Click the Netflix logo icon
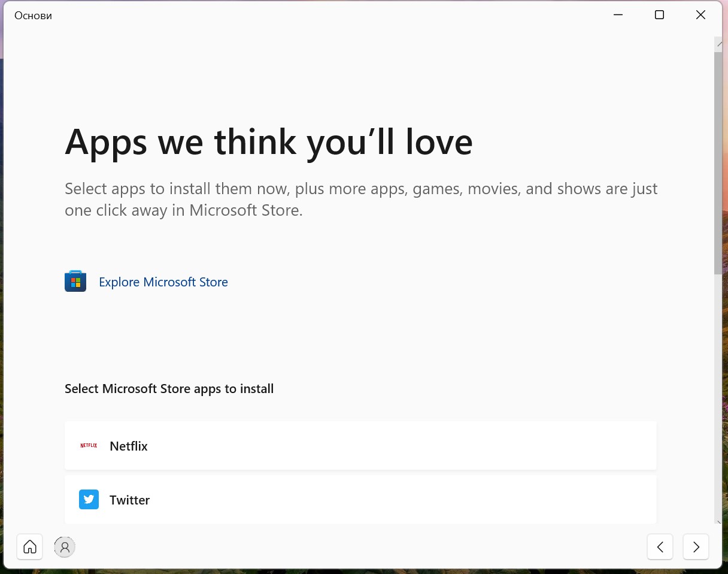 [89, 446]
